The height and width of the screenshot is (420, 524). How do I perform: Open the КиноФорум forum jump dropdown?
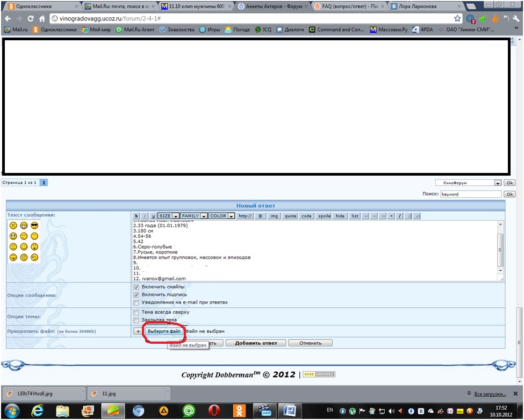(x=468, y=183)
